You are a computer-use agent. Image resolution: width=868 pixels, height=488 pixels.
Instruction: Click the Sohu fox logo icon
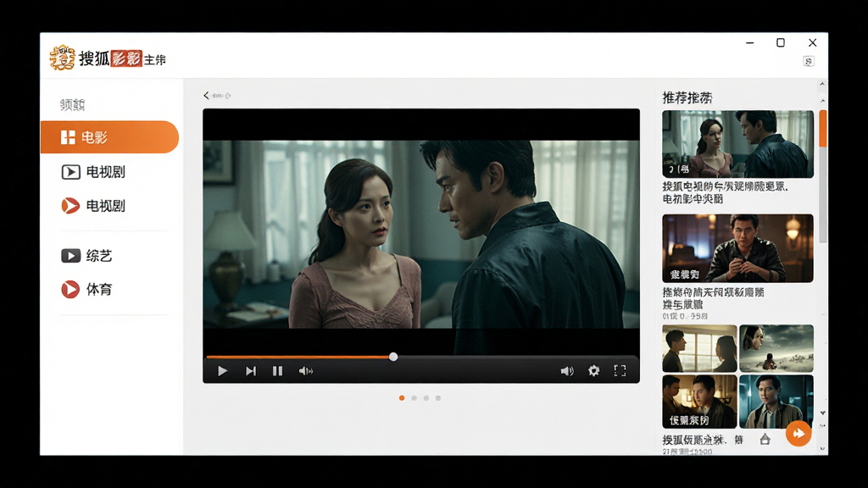62,58
